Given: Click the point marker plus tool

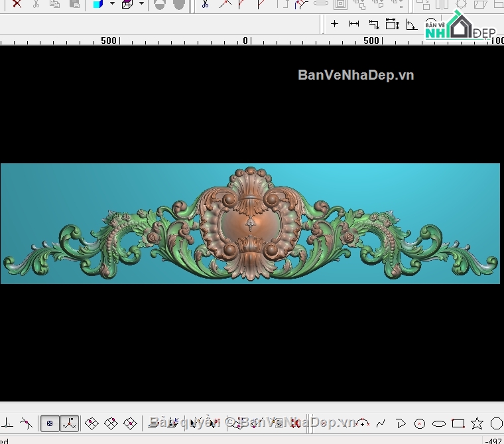Looking at the screenshot, I should coord(334,24).
